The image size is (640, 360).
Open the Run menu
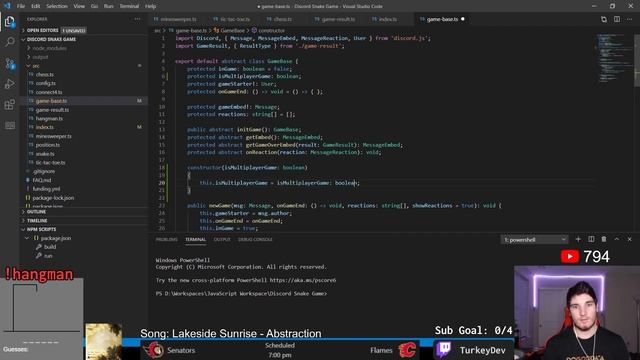[x=109, y=6]
